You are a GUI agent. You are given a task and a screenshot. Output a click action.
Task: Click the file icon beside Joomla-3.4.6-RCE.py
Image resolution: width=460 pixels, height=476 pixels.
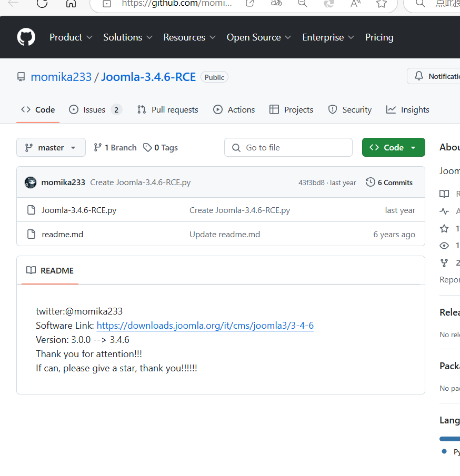31,210
